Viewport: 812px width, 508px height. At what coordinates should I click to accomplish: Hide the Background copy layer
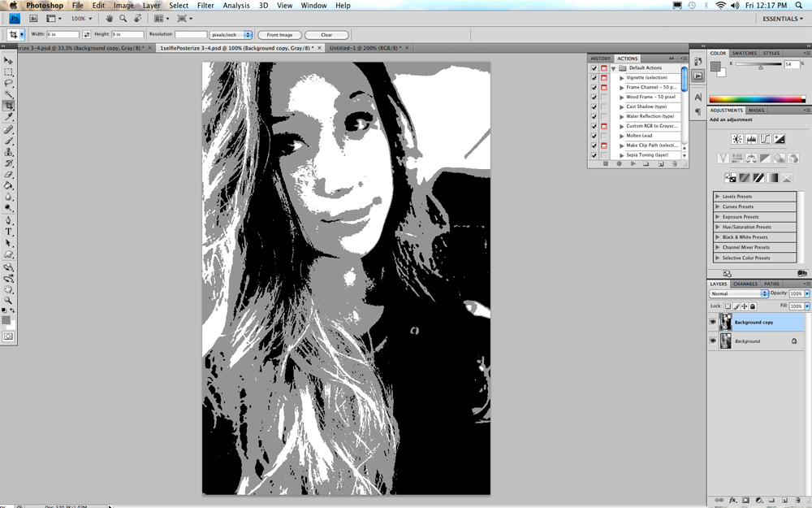(x=713, y=322)
